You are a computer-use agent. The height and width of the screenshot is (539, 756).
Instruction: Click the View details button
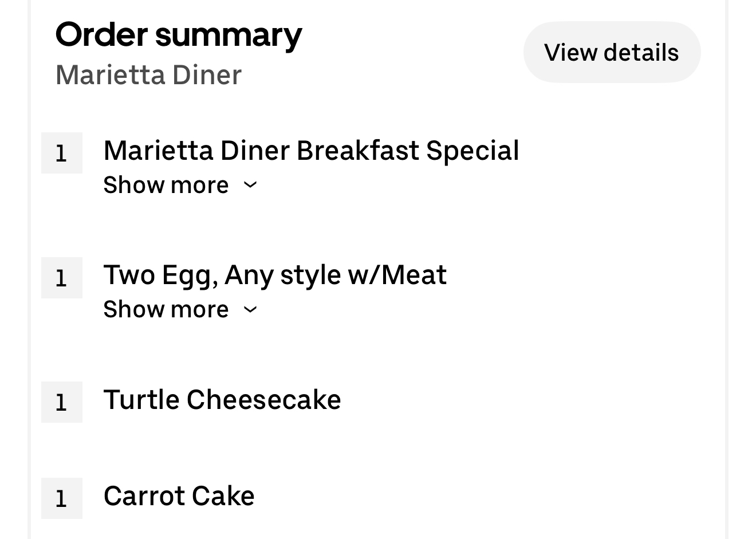611,53
